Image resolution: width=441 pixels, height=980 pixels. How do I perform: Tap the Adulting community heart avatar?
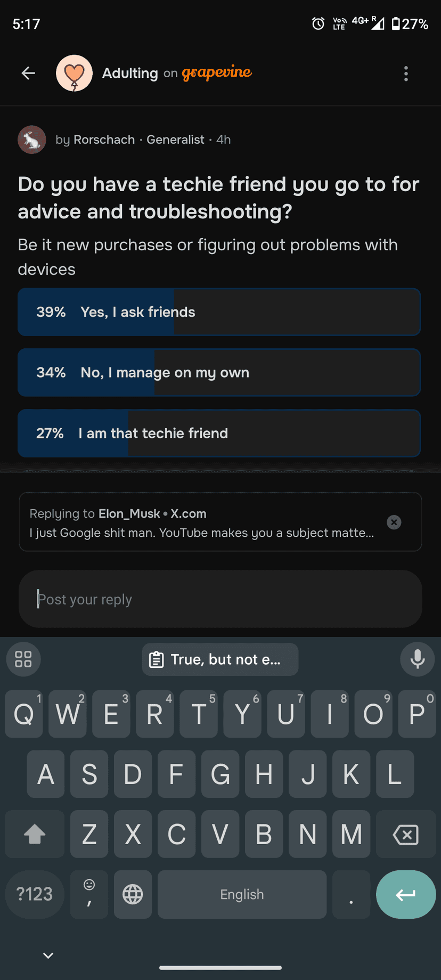[74, 73]
